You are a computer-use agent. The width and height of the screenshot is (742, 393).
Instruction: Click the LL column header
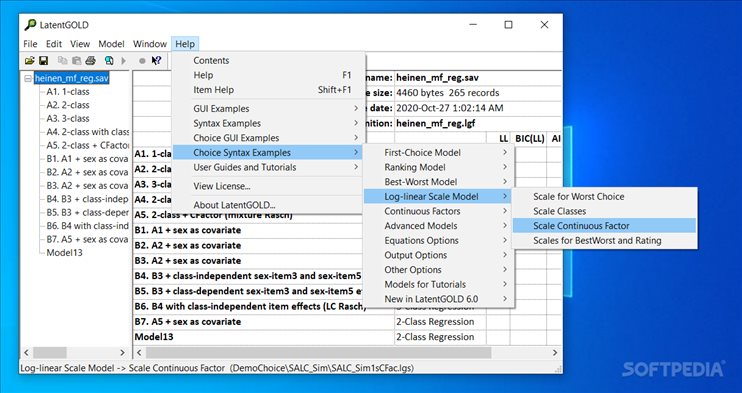(503, 139)
